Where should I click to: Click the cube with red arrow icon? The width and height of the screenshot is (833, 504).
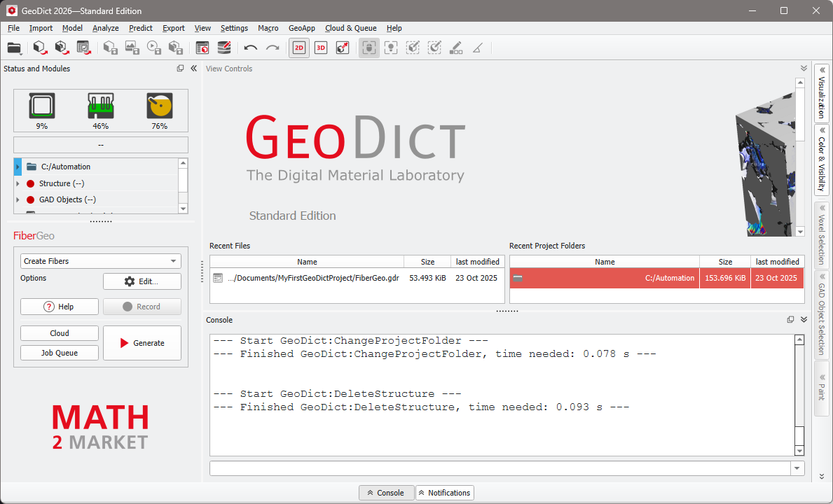coord(343,48)
